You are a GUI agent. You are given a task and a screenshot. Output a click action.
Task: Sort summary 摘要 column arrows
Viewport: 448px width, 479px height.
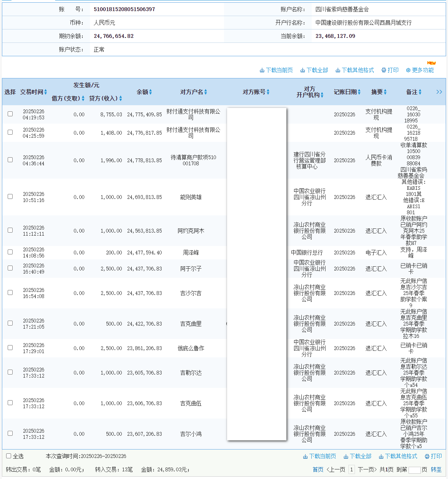tap(385, 92)
